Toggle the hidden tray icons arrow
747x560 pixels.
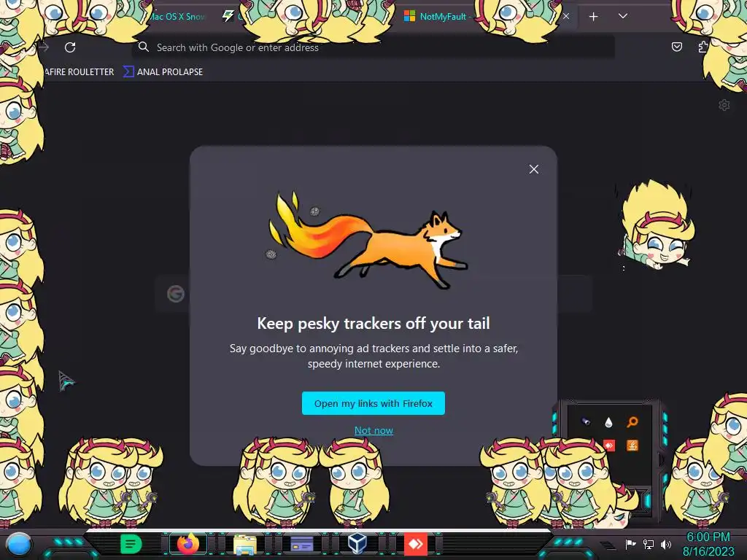coord(607,545)
